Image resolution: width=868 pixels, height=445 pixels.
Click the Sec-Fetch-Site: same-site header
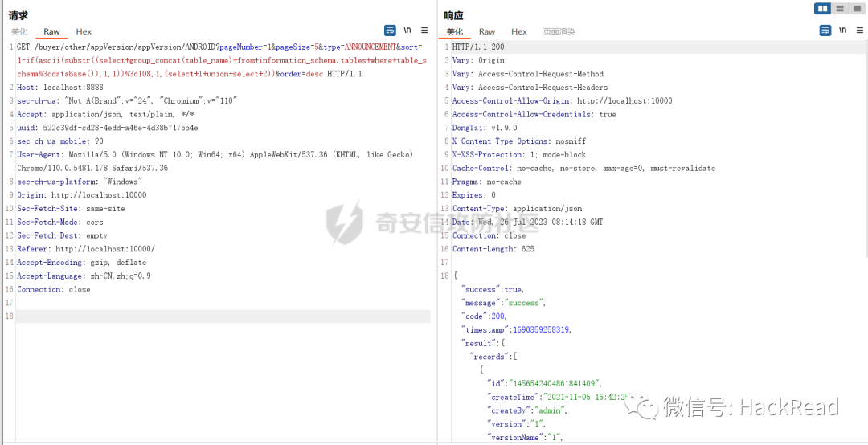(x=71, y=209)
